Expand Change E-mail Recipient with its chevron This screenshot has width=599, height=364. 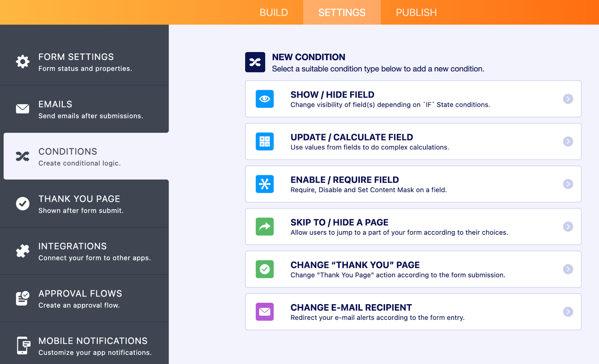coord(568,312)
